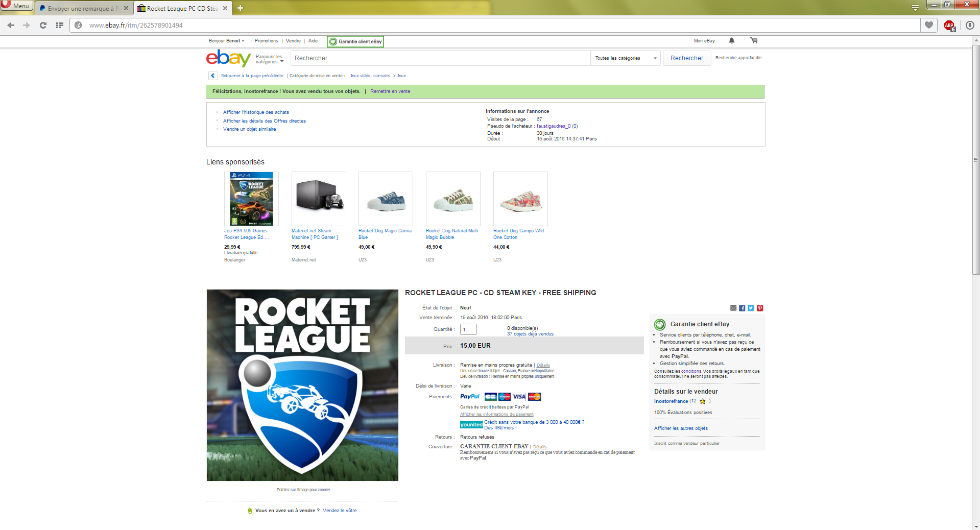Click the browser forward arrow
980x530 pixels.
coord(27,25)
